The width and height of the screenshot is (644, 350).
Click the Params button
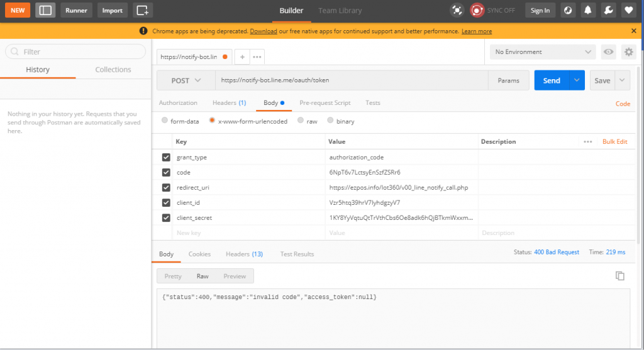pyautogui.click(x=508, y=80)
